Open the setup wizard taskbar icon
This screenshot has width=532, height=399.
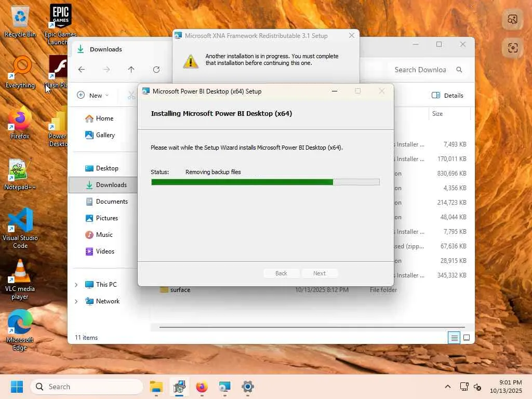tap(224, 387)
